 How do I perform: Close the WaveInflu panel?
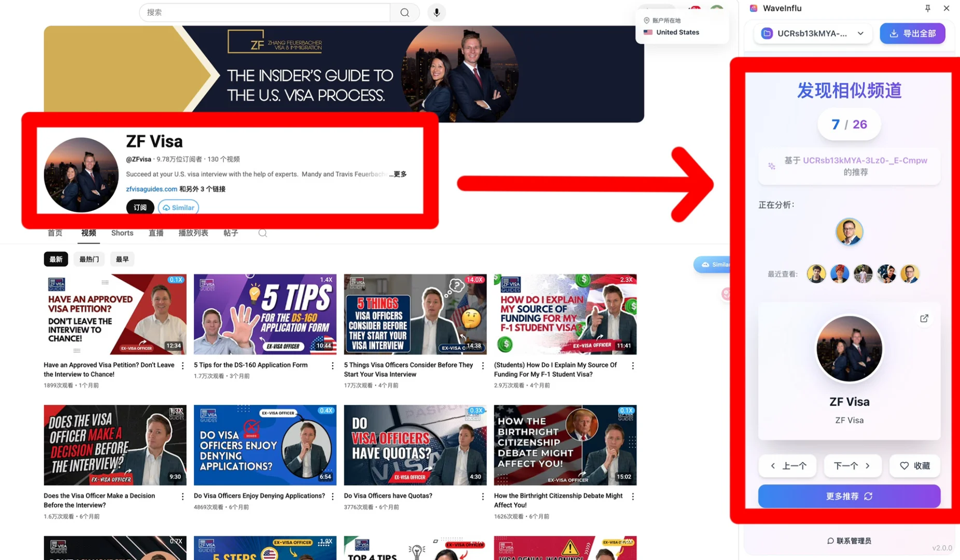pyautogui.click(x=947, y=8)
